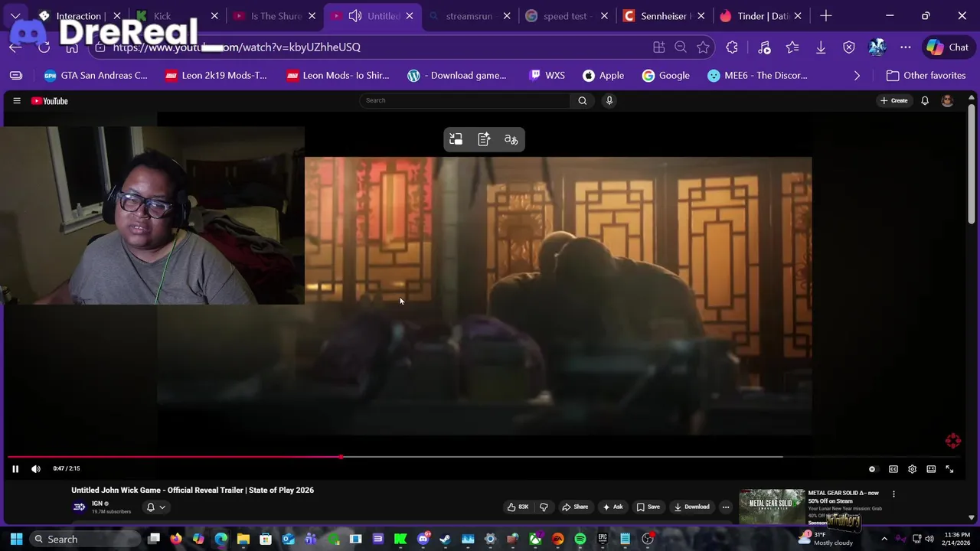Open the MEE6 Discord bookmark
The width and height of the screenshot is (980, 551).
click(x=757, y=76)
